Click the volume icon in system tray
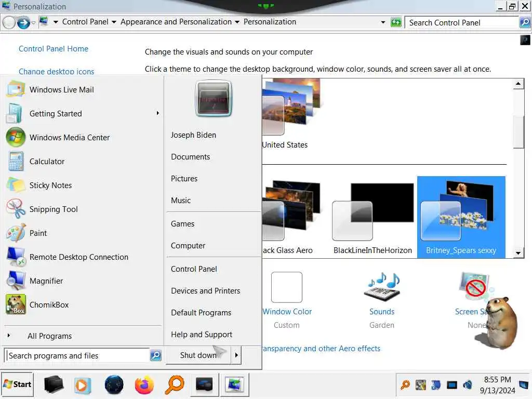 (468, 385)
